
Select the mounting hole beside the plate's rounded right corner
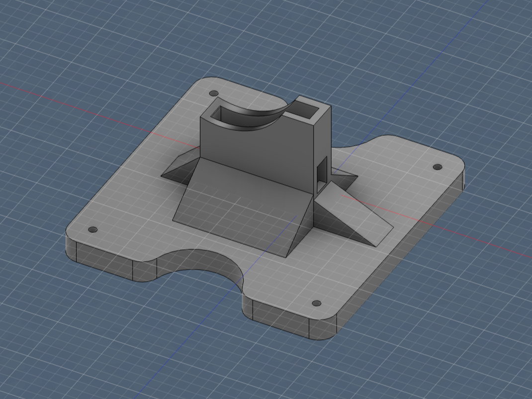coord(438,167)
